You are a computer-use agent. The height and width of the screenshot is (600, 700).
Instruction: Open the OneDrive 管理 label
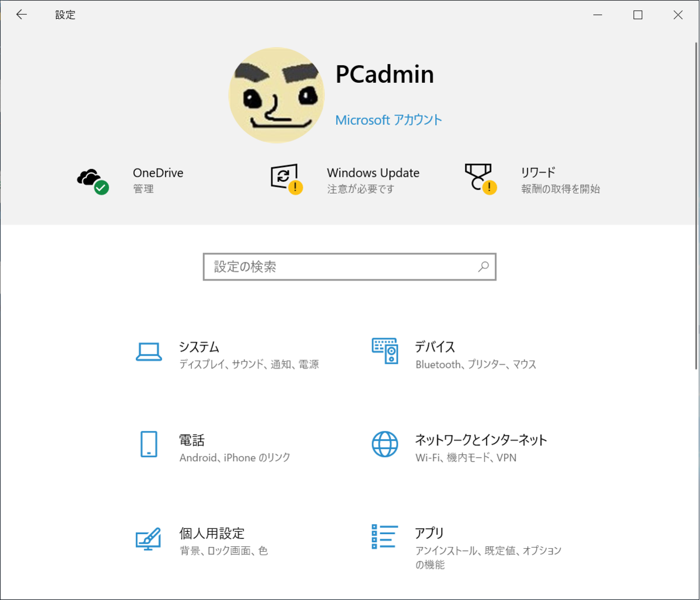click(x=143, y=189)
